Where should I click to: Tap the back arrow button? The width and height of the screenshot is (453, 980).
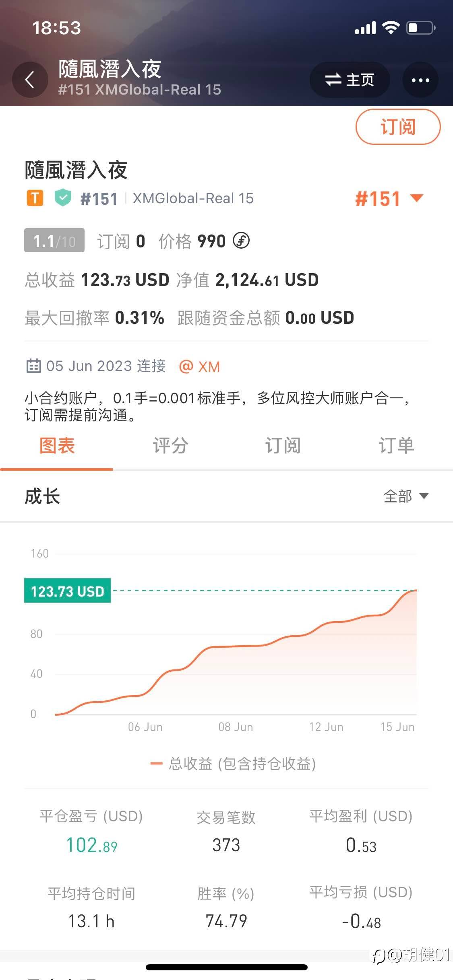coord(30,80)
